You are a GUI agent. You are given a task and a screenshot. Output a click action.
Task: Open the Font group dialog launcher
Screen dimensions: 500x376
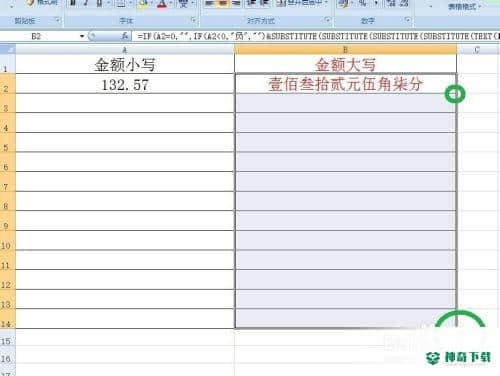194,20
